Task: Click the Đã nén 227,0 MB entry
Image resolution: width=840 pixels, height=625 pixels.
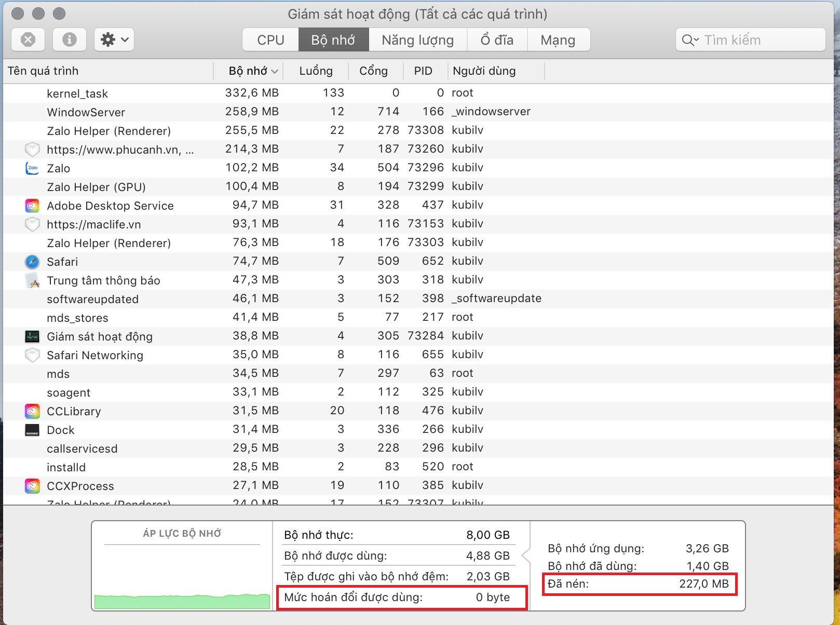Action: click(639, 584)
